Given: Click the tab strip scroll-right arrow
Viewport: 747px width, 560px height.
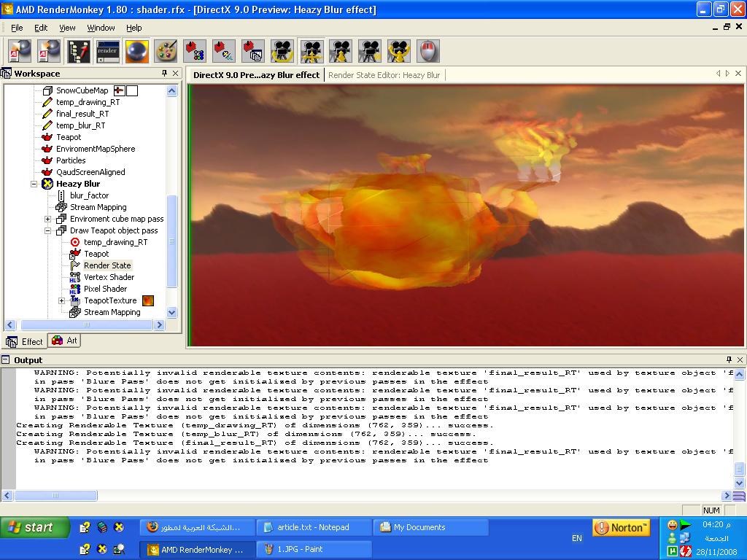Looking at the screenshot, I should (727, 74).
